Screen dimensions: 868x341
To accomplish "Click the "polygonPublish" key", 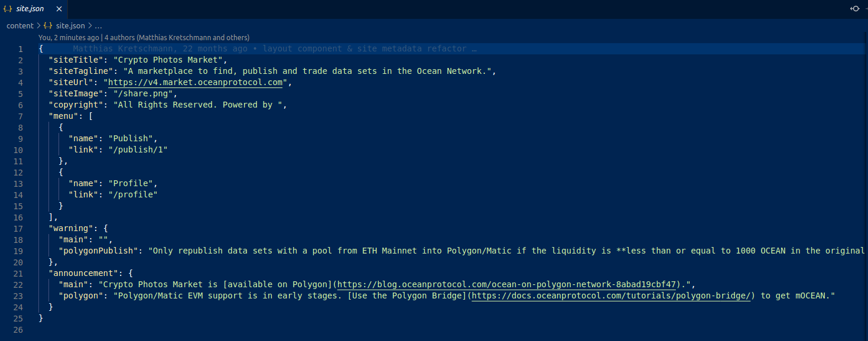I will tap(99, 251).
